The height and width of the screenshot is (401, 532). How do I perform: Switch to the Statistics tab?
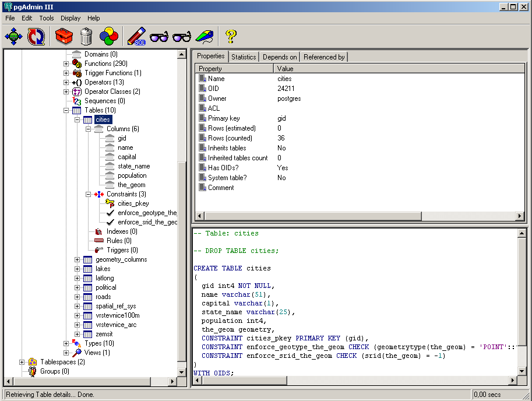click(x=244, y=57)
